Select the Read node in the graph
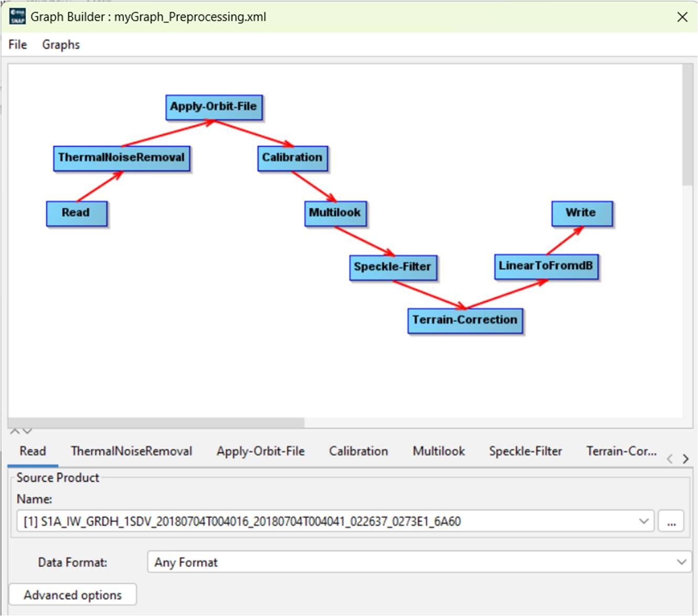This screenshot has height=616, width=698. coord(77,214)
